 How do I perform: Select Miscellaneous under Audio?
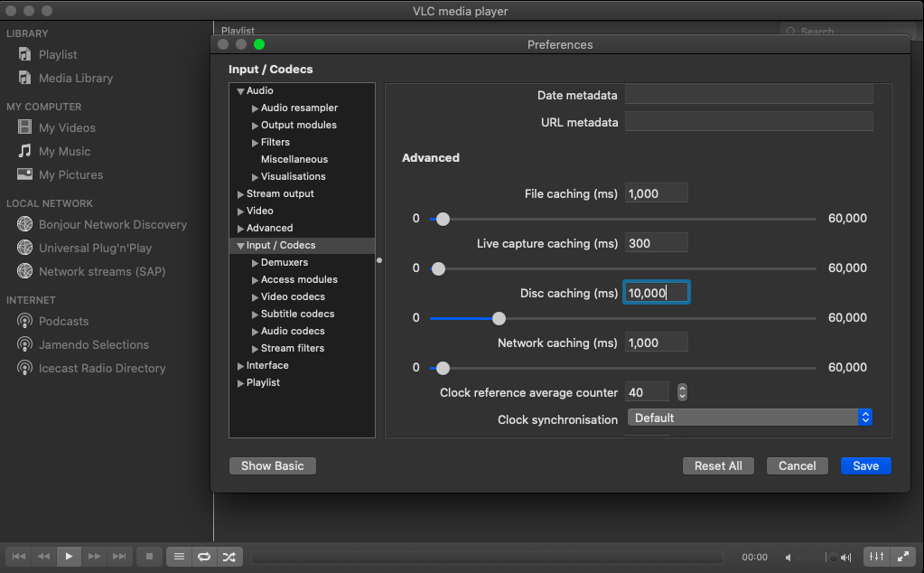[294, 159]
